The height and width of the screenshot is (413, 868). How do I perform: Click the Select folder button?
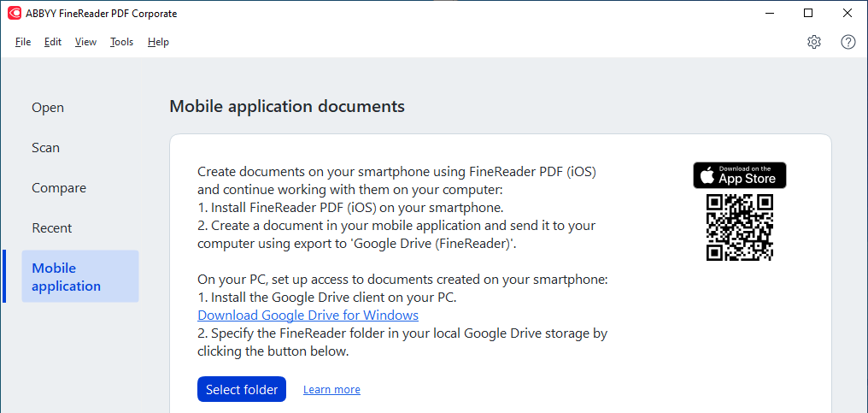pos(242,390)
